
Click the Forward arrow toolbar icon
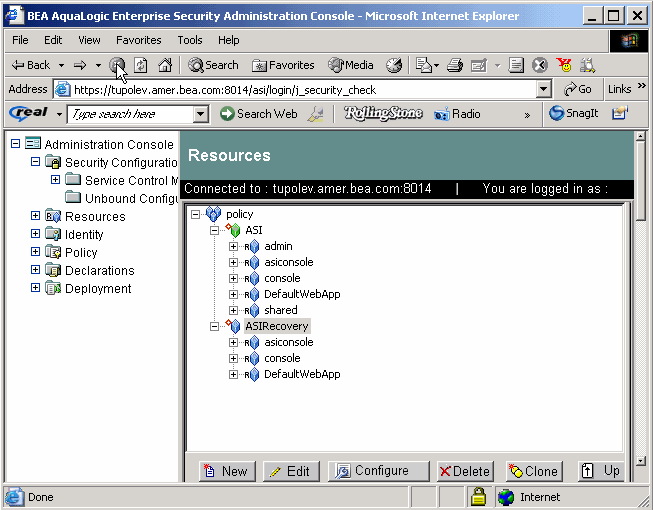(x=80, y=65)
